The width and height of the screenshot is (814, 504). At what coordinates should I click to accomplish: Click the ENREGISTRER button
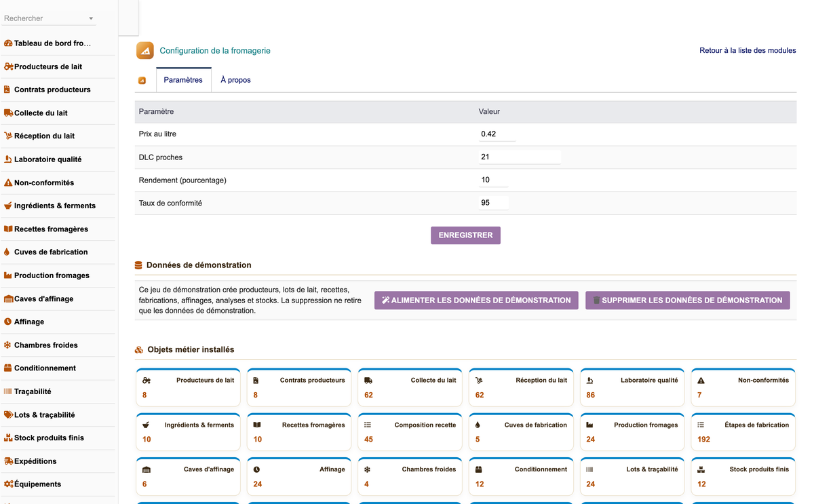[x=465, y=235]
